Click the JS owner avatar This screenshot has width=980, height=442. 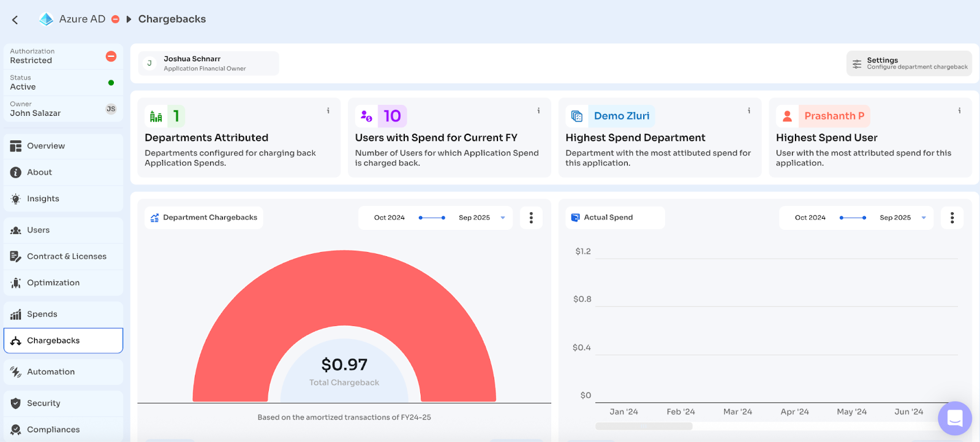click(x=111, y=109)
